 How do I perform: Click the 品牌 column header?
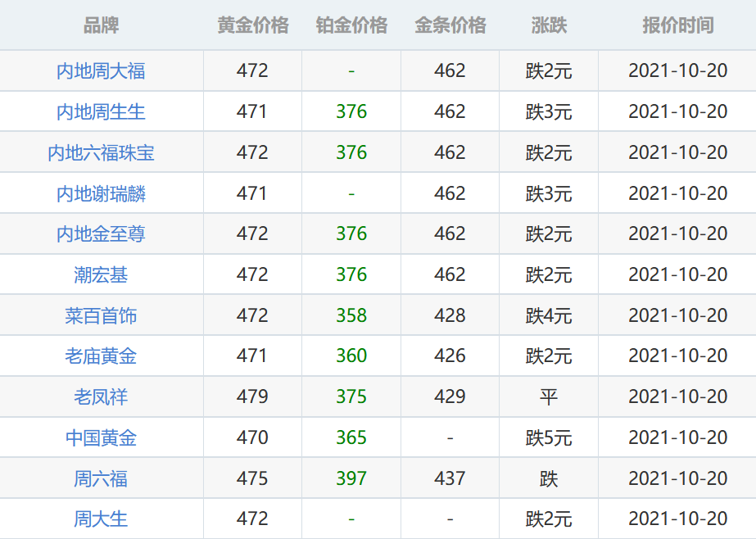tap(102, 25)
